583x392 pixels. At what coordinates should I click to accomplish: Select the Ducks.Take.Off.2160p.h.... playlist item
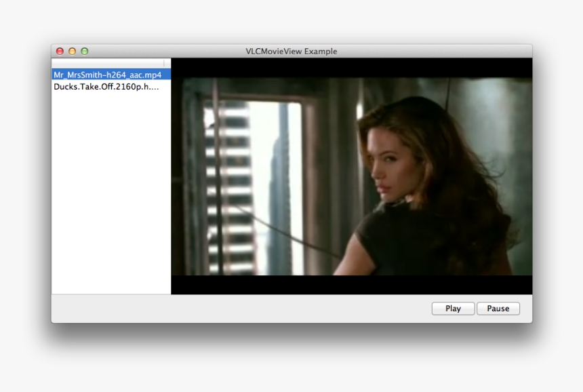click(111, 87)
